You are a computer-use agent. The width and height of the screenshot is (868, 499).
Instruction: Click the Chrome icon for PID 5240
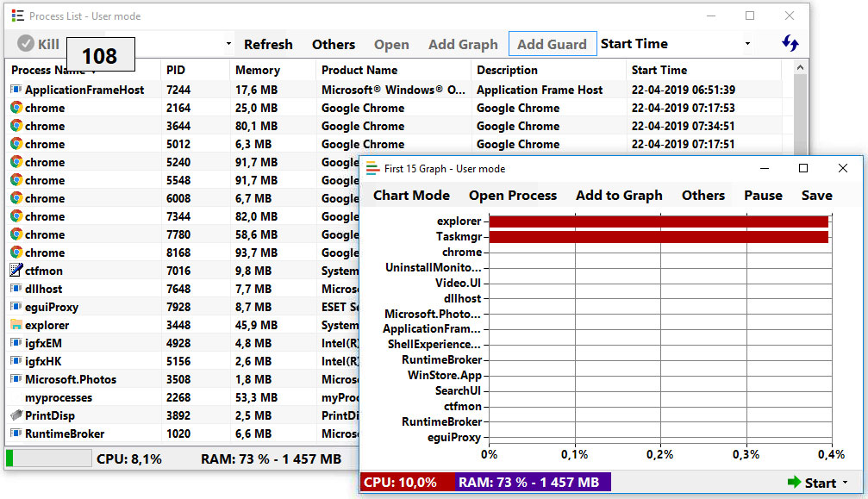coord(16,162)
